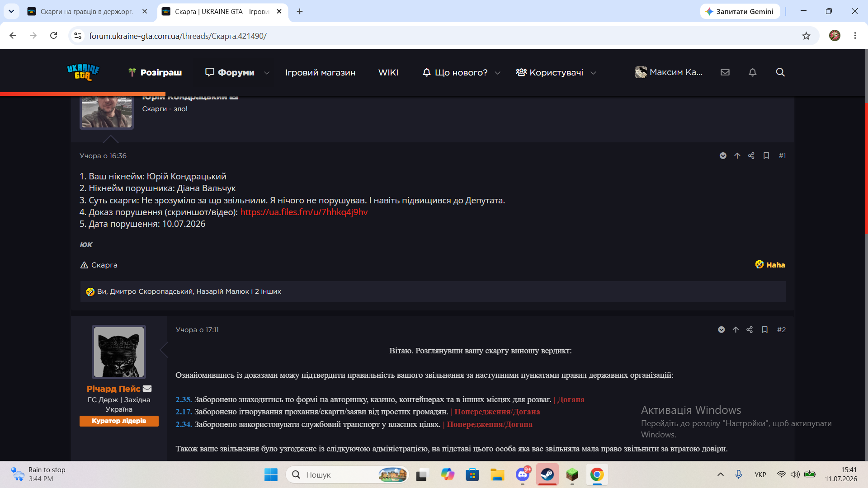
Task: Click the Haha reaction button
Action: tap(770, 265)
